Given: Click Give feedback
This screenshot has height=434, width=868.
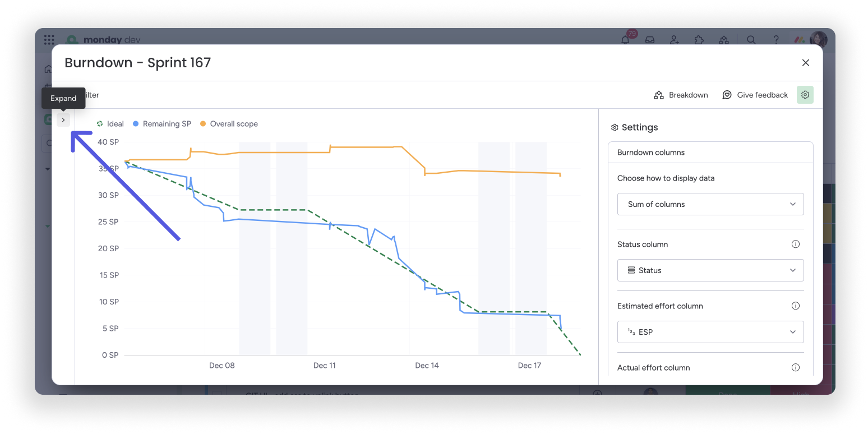Looking at the screenshot, I should (755, 95).
